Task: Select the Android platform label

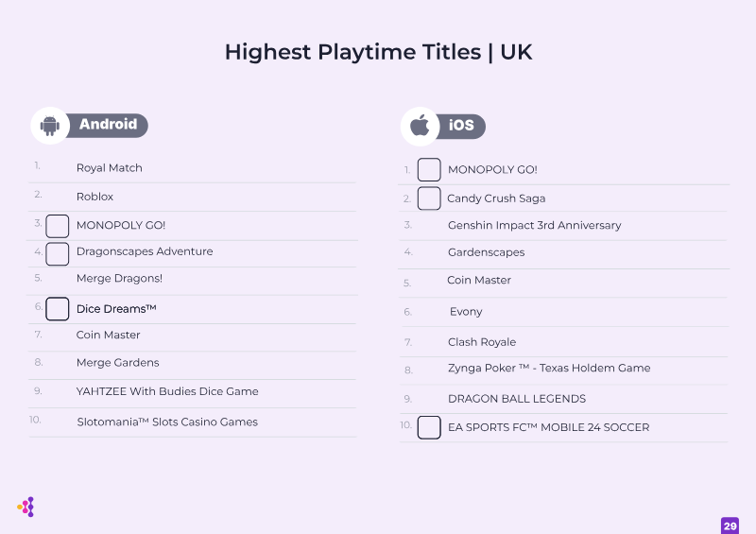Action: (x=108, y=125)
